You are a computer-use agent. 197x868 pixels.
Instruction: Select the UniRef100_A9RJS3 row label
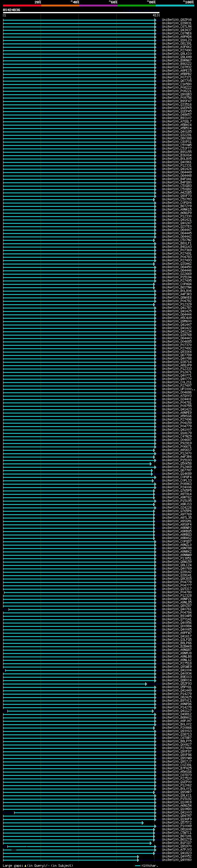pyautogui.click(x=176, y=504)
